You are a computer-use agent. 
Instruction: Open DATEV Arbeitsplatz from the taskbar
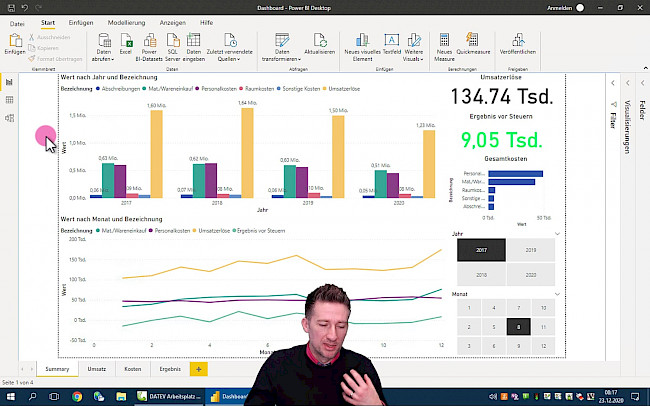coord(169,396)
